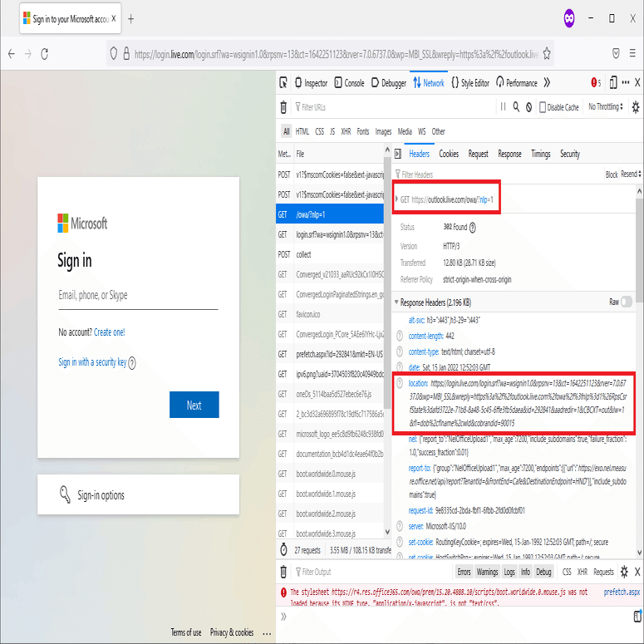Viewport: 644px width, 644px height.
Task: Focus the Filter URLs field
Action: point(394,107)
